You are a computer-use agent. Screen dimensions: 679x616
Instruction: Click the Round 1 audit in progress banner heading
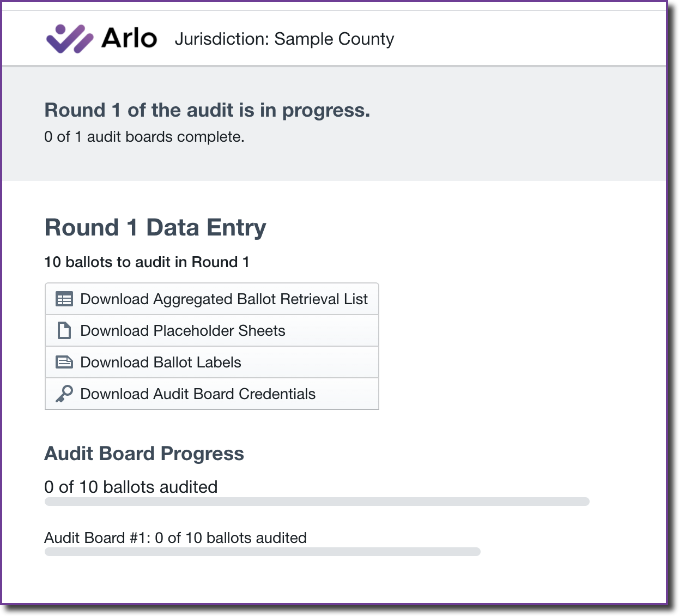coord(207,110)
